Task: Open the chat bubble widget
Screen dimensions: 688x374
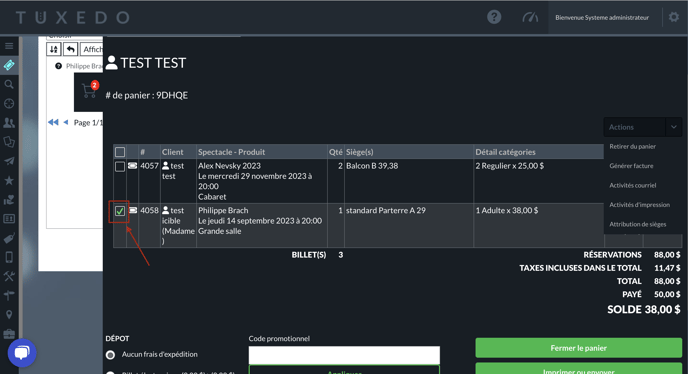Action: point(22,352)
